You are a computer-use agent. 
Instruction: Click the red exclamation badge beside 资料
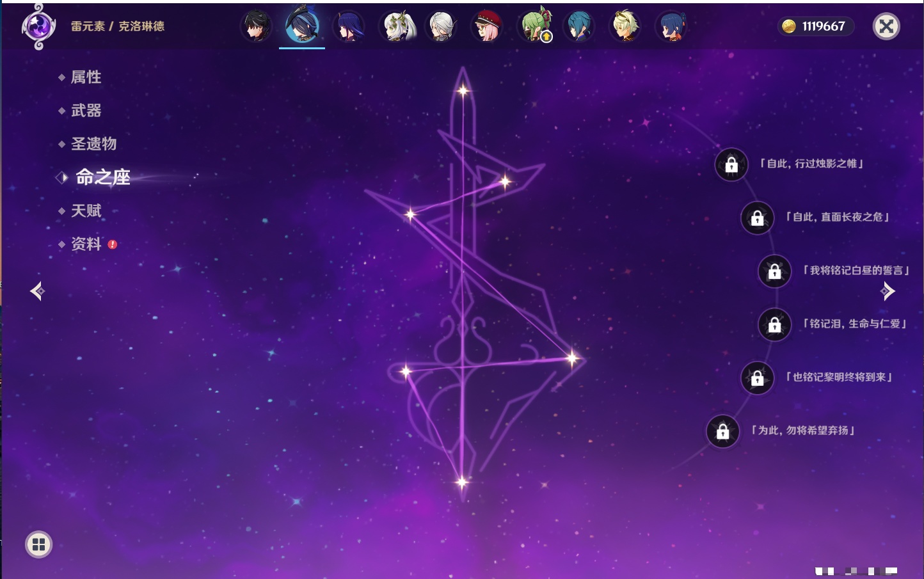click(x=113, y=244)
